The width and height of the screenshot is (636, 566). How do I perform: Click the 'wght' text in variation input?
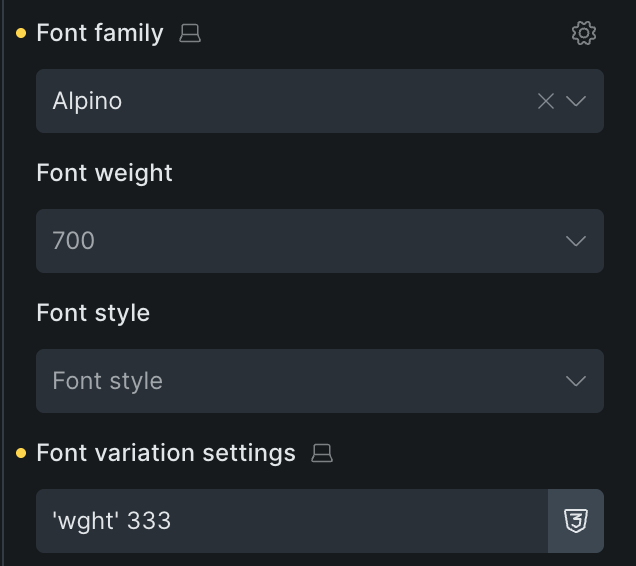(84, 521)
